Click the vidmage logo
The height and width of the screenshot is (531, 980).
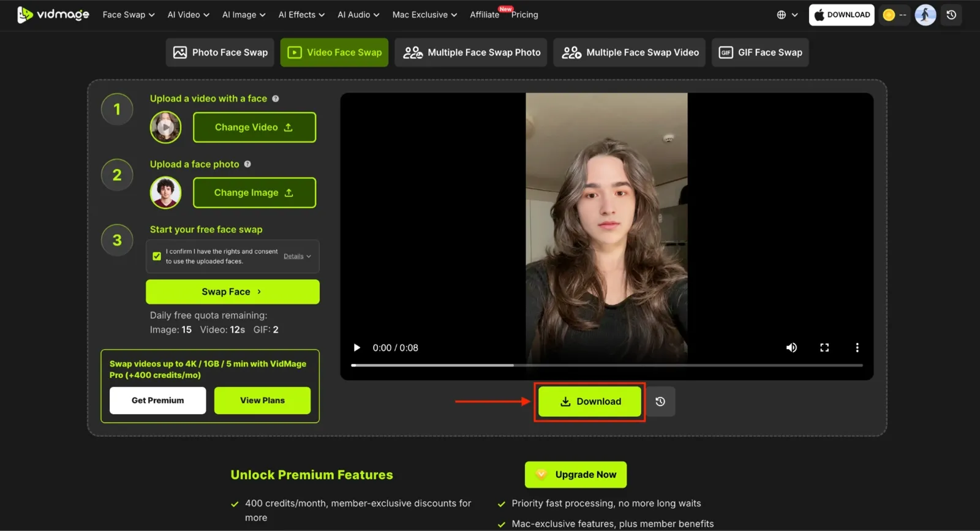(53, 14)
